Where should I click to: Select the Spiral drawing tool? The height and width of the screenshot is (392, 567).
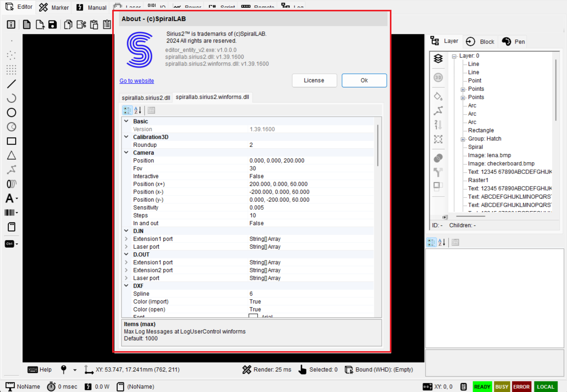(11, 184)
